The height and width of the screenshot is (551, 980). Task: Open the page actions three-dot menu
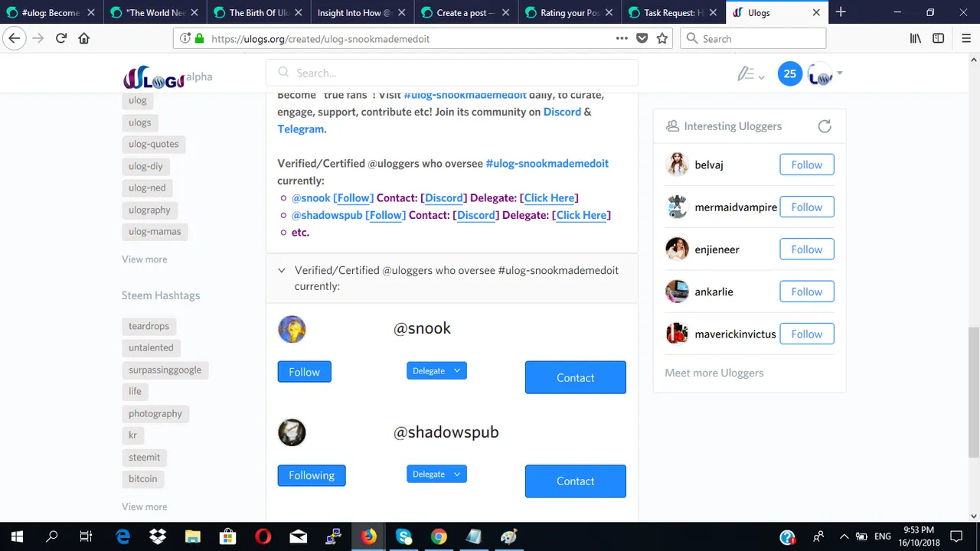(622, 38)
